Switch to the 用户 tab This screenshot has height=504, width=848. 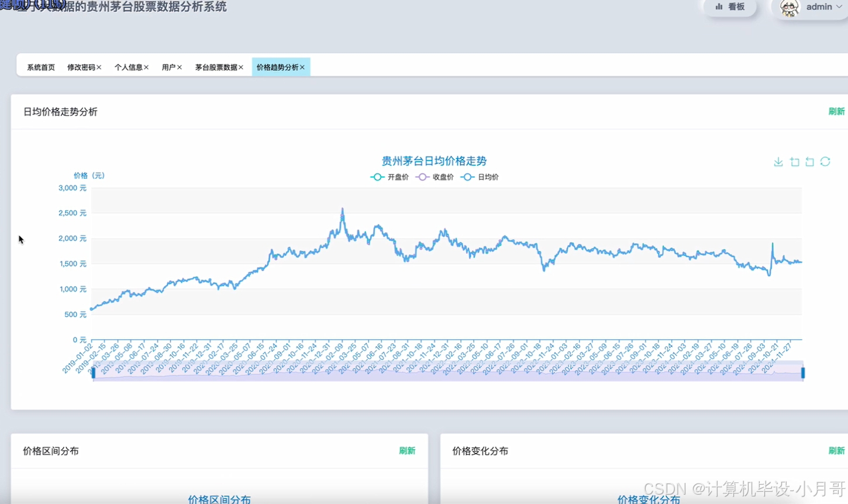coord(168,67)
